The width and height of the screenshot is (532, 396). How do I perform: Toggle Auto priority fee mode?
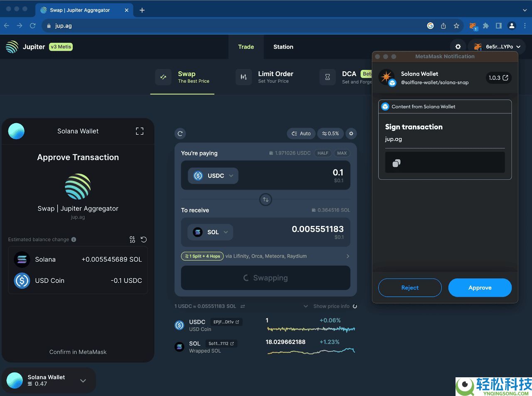tap(301, 134)
